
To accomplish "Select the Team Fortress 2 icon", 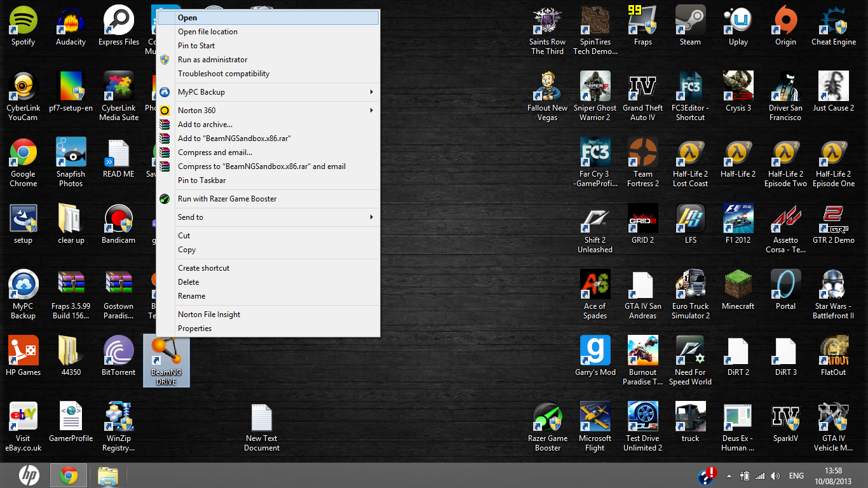I will click(x=642, y=163).
